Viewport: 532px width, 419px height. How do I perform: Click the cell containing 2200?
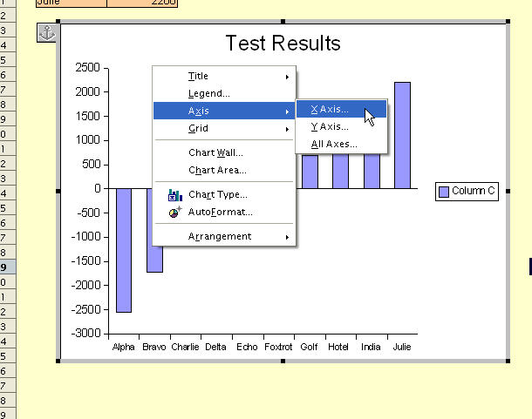tap(142, 3)
